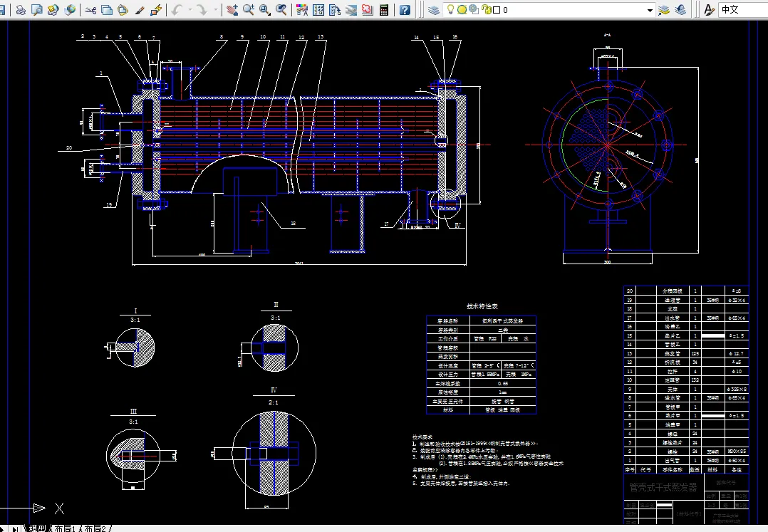
Task: Expand the layer dropdown list arrow
Action: tap(650, 10)
